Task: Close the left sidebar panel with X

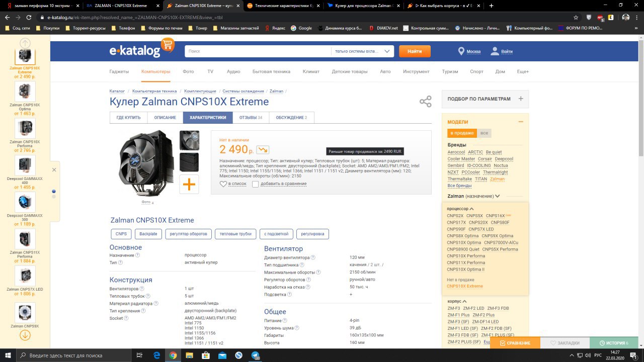Action: point(54,170)
